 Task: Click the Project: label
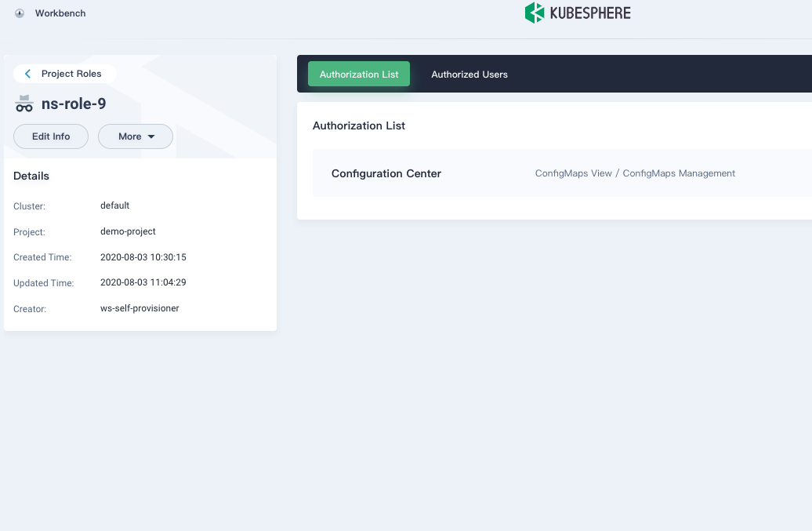click(x=30, y=232)
